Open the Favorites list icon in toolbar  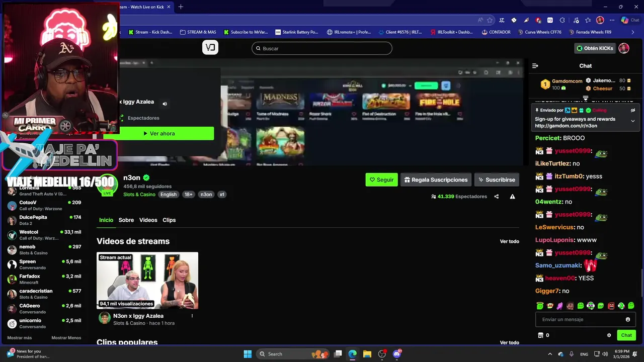[588, 20]
